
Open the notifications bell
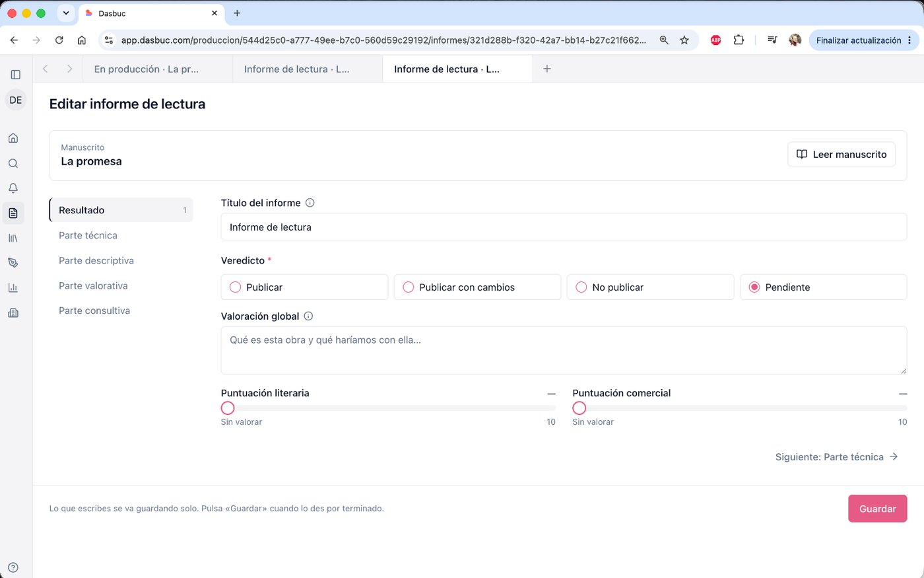click(x=13, y=188)
